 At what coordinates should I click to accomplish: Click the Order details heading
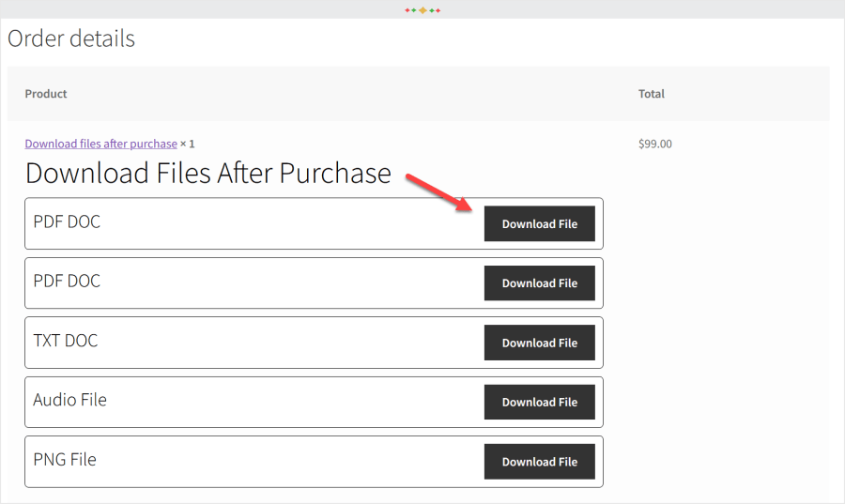point(71,38)
